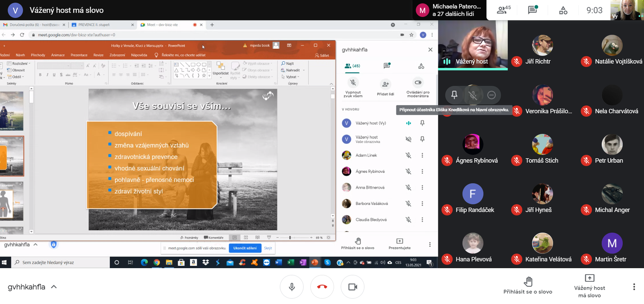Mute Anna Bittnerová in the participant list
Screen dimensions: 644x304
(x=408, y=187)
